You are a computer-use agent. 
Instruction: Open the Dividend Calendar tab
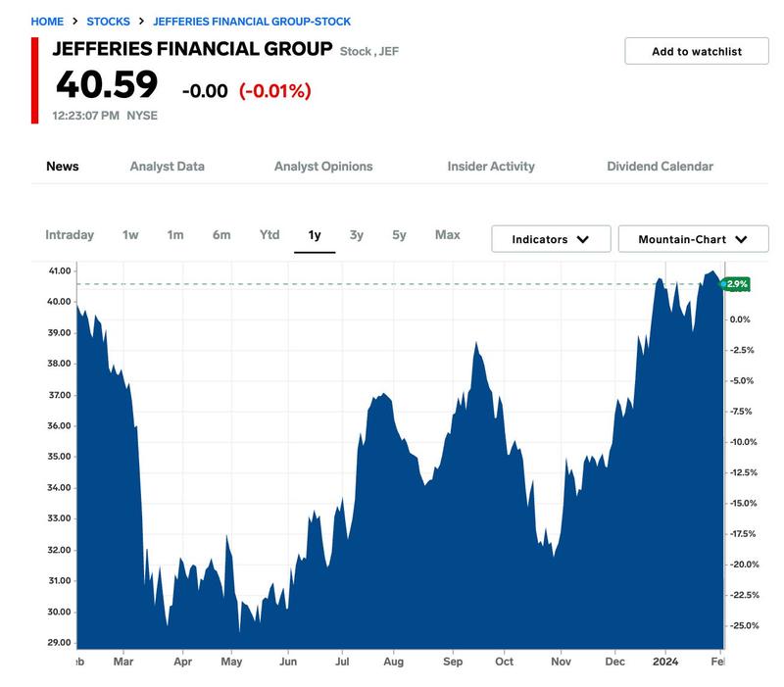click(x=660, y=167)
